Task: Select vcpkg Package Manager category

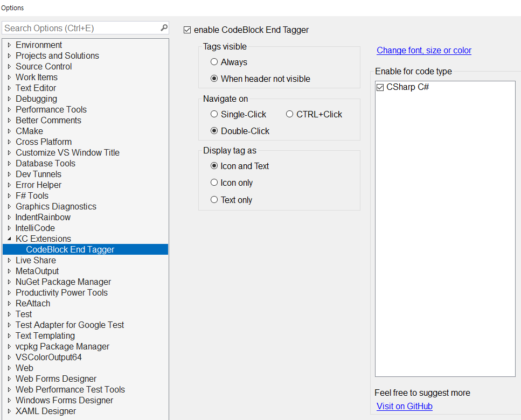Action: click(62, 346)
